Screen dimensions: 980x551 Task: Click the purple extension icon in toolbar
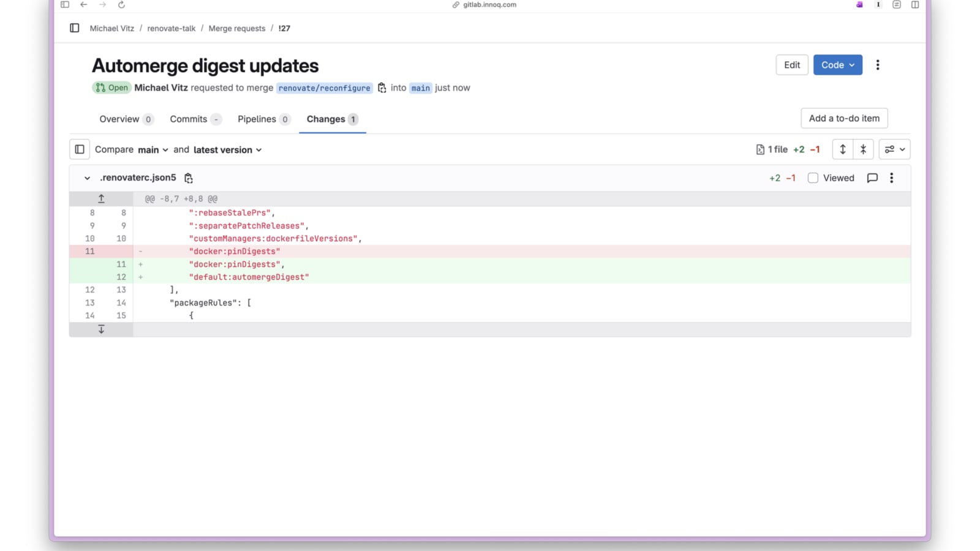tap(859, 5)
